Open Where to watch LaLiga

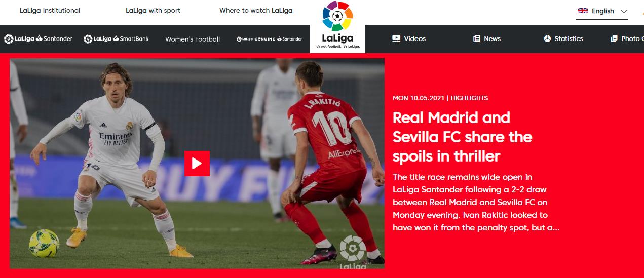pos(256,10)
